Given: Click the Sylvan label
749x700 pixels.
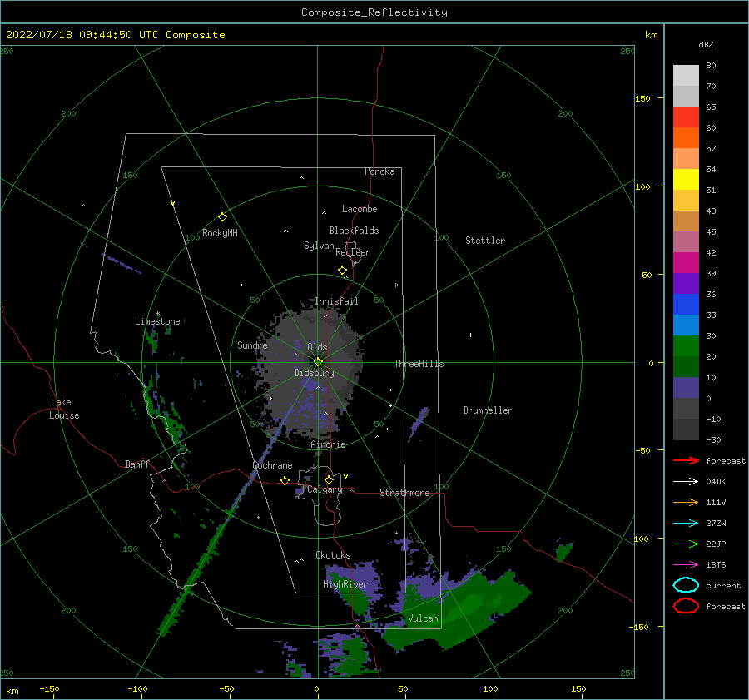Looking at the screenshot, I should tap(319, 246).
